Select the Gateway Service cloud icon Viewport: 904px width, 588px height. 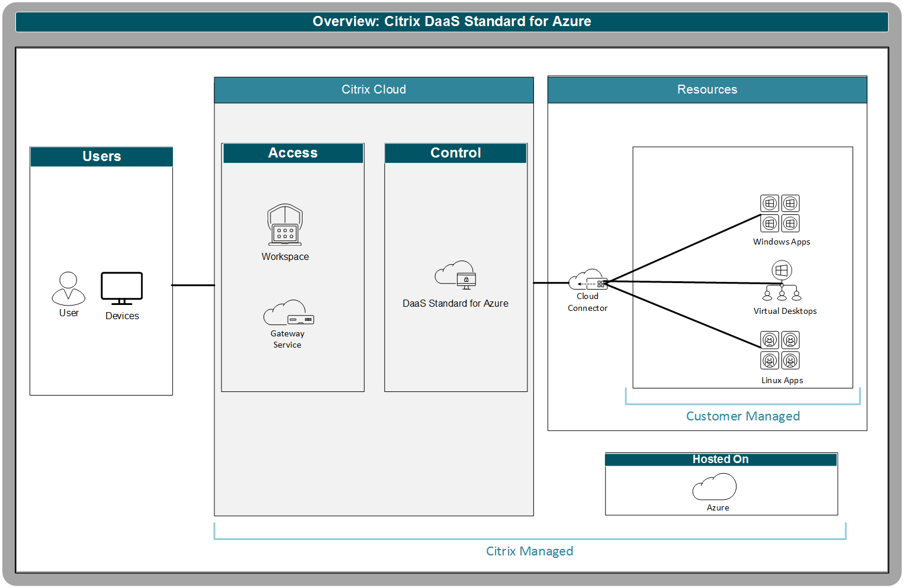click(x=289, y=313)
